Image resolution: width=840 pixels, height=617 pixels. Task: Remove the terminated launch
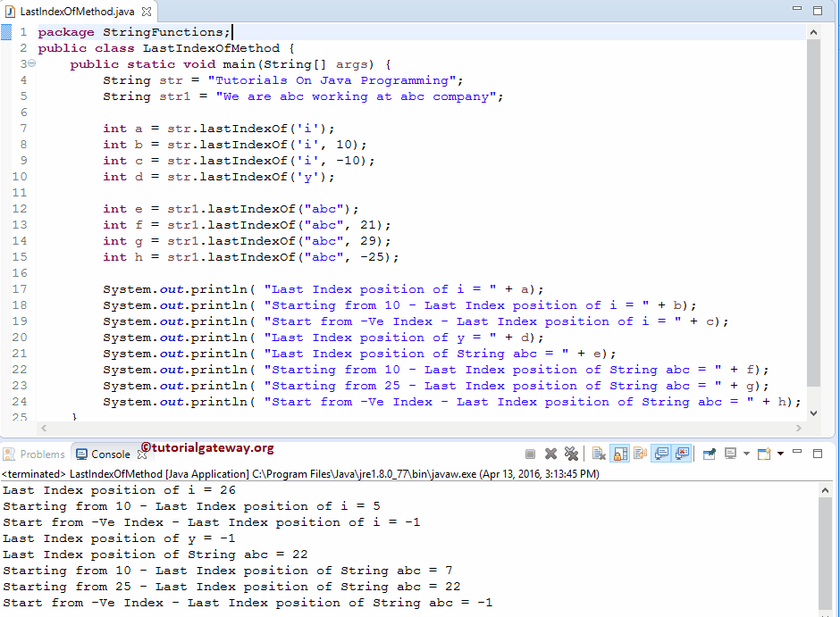pyautogui.click(x=550, y=454)
